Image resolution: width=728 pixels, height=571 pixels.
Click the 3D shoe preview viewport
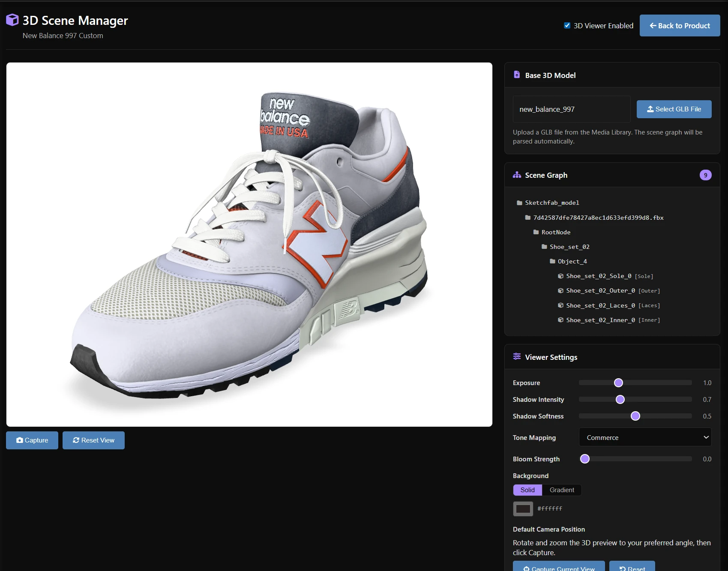pyautogui.click(x=249, y=245)
